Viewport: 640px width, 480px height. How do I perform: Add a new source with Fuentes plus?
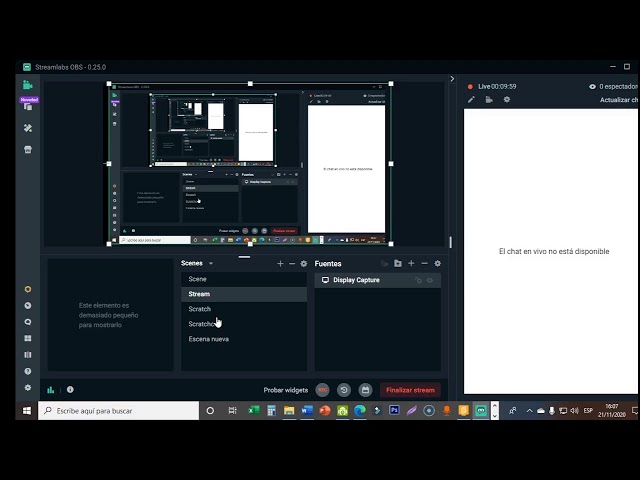411,263
